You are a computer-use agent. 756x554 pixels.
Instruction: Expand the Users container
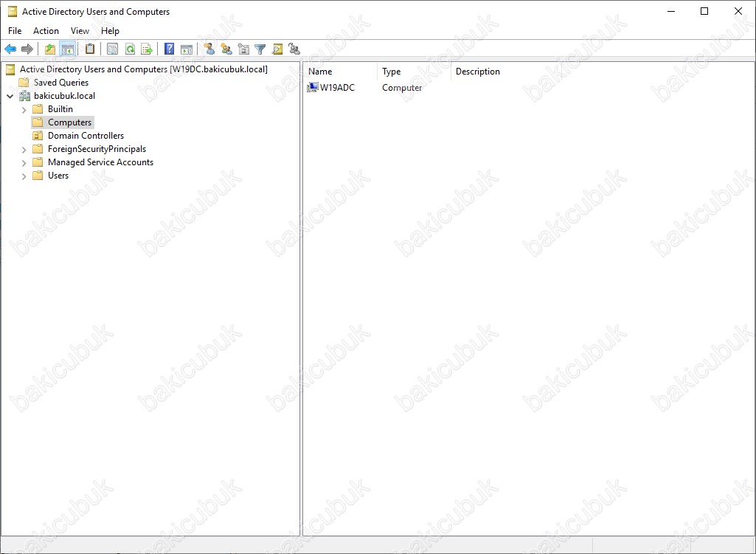pyautogui.click(x=24, y=176)
